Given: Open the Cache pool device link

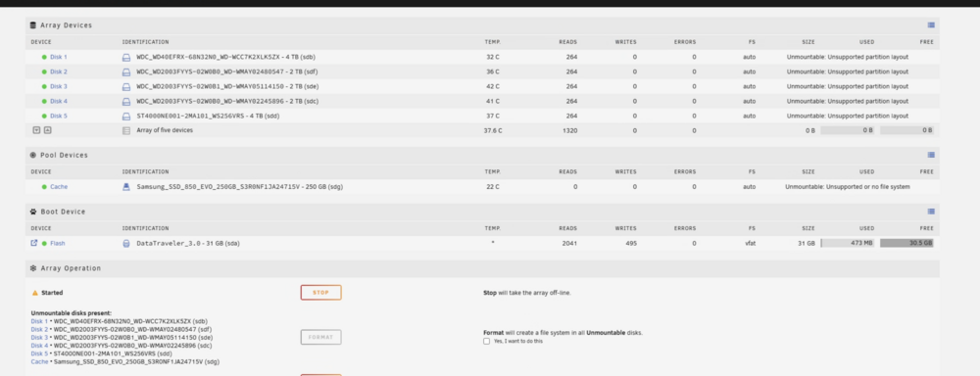Looking at the screenshot, I should coord(59,187).
